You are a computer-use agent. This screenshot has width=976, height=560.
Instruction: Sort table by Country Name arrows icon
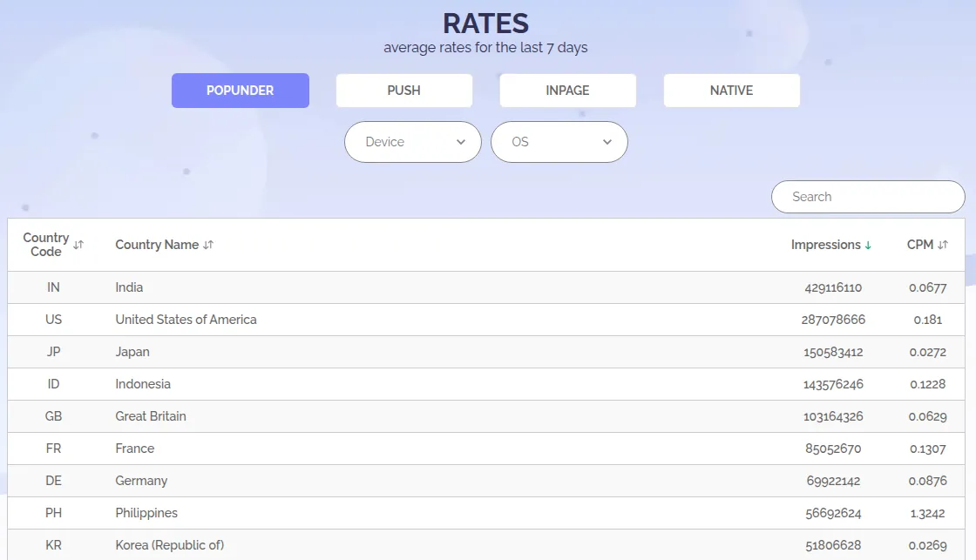(x=208, y=245)
